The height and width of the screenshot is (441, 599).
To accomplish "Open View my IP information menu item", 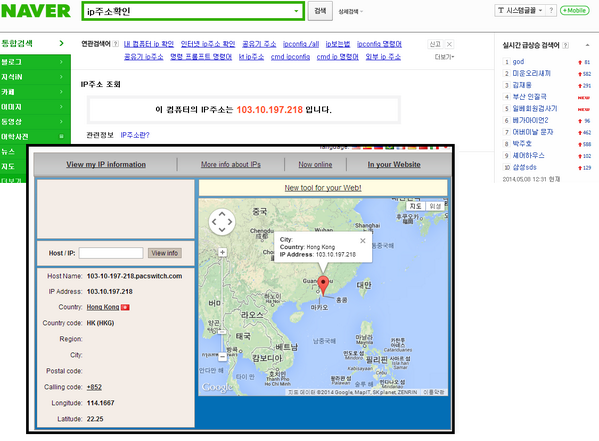I will point(106,164).
